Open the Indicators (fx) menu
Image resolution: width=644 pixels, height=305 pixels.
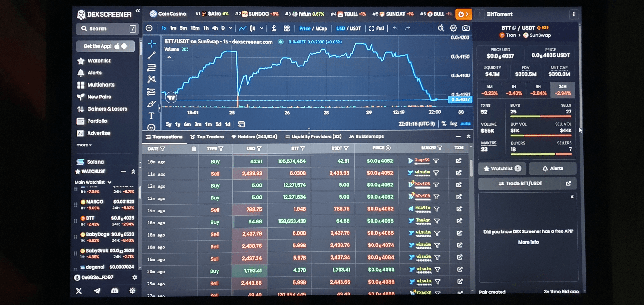click(x=274, y=28)
